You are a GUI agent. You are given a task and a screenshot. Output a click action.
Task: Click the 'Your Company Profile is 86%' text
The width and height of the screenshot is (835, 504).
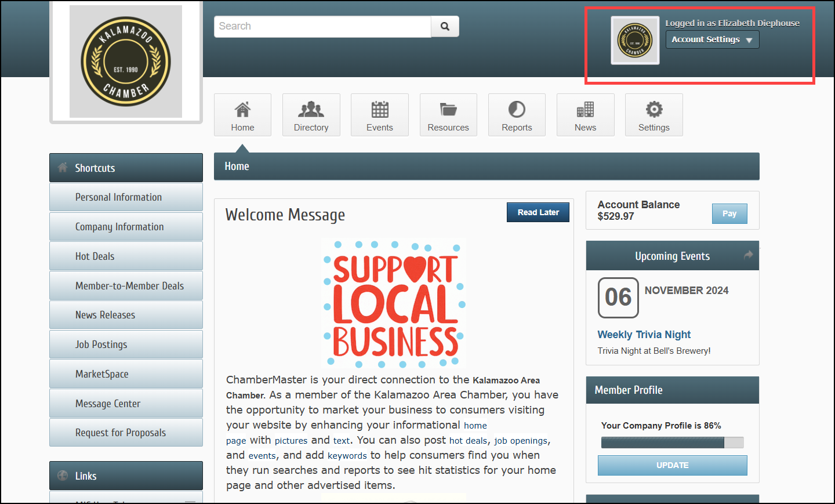click(x=661, y=426)
